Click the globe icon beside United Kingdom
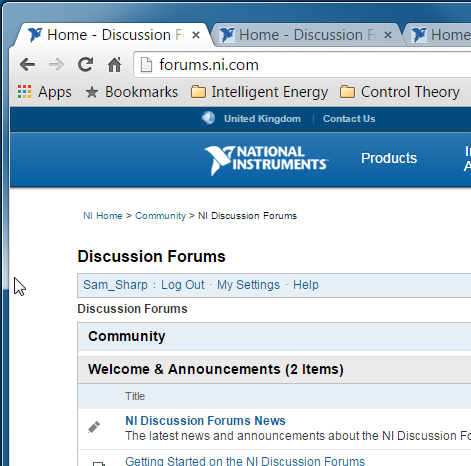The image size is (471, 466). point(208,118)
